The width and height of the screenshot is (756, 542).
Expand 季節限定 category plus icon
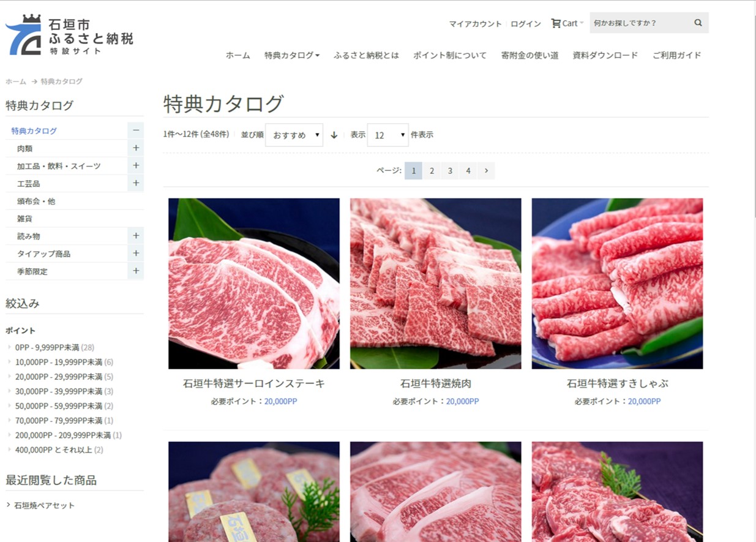click(x=136, y=271)
